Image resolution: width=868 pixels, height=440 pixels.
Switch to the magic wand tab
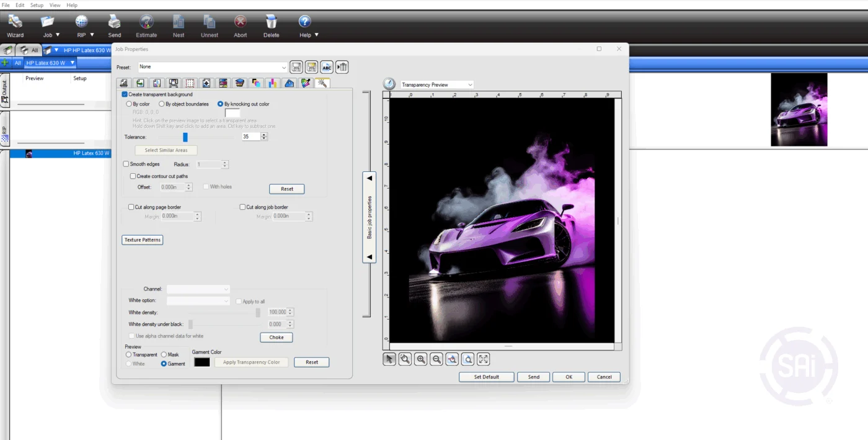click(322, 83)
